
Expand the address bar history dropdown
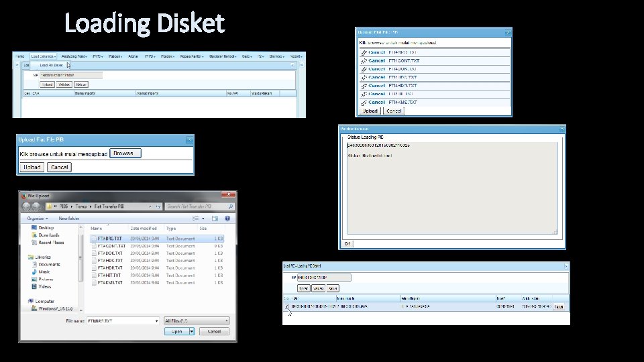tap(150, 206)
